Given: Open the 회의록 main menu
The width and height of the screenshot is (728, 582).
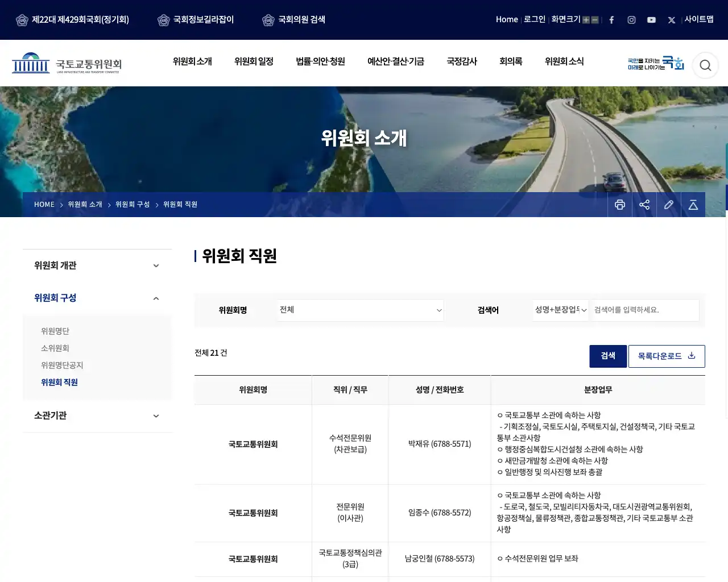Looking at the screenshot, I should point(511,61).
